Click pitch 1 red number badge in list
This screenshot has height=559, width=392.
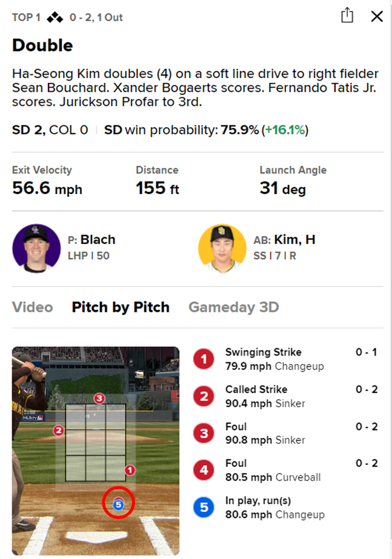coord(204,359)
